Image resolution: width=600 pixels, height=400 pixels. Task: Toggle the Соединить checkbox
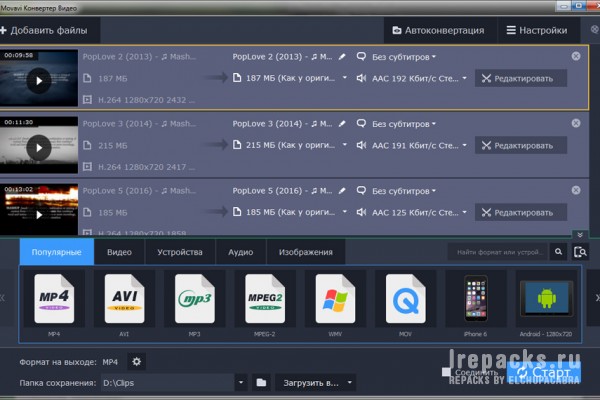click(x=447, y=372)
